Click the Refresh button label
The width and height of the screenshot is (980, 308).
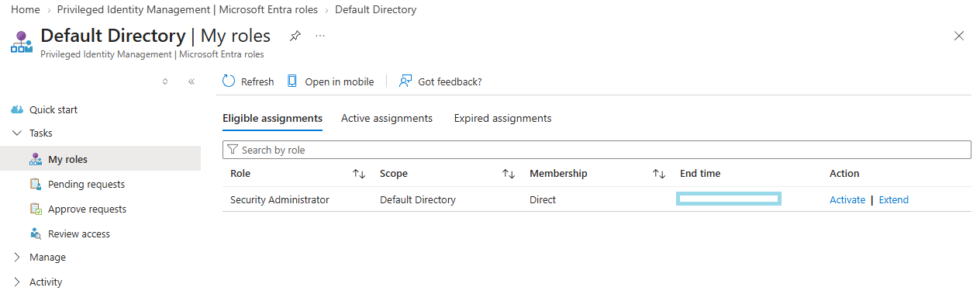tap(257, 81)
